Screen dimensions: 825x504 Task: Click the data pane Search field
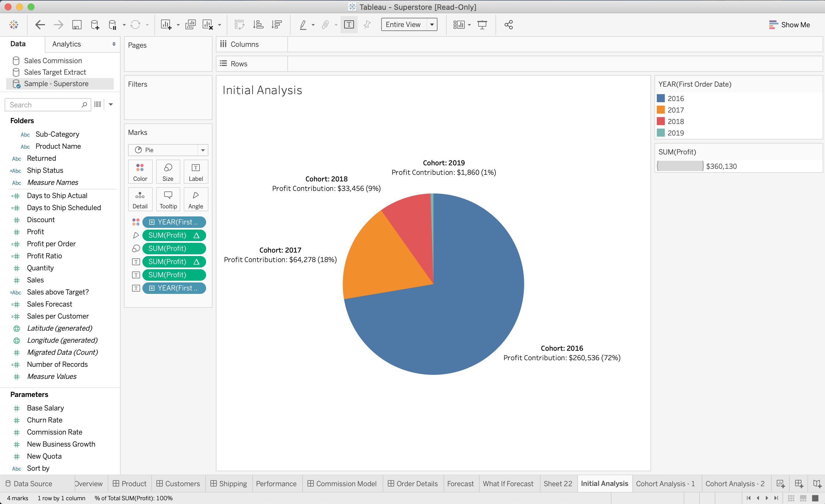pyautogui.click(x=44, y=105)
